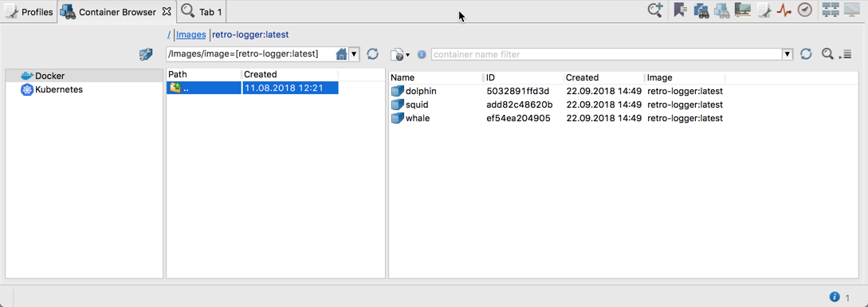Screen dimensions: 868x307
Task: Click the whale container cube icon
Action: 398,118
